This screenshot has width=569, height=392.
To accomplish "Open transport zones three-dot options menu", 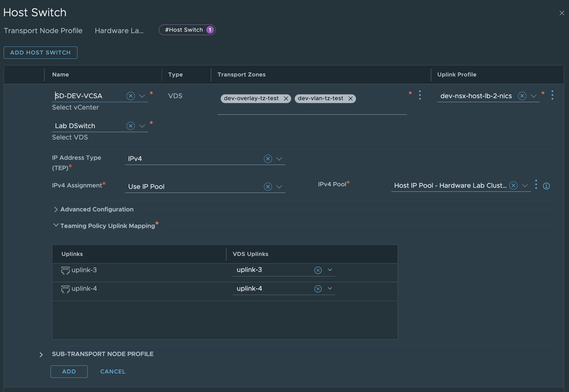I will click(420, 95).
